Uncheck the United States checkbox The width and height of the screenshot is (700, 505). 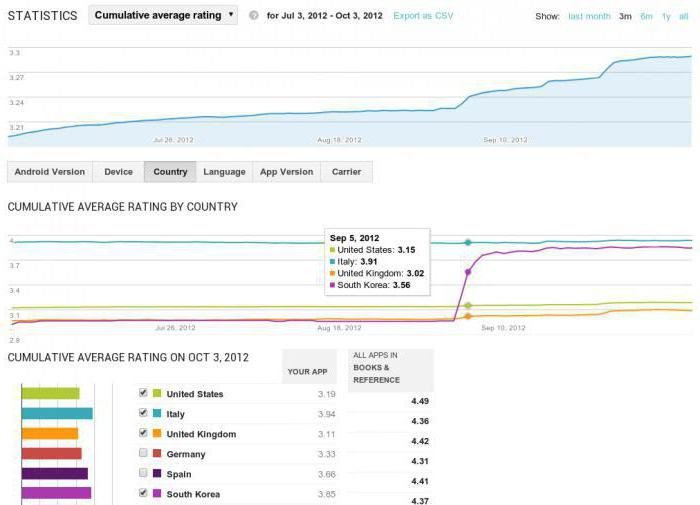143,393
